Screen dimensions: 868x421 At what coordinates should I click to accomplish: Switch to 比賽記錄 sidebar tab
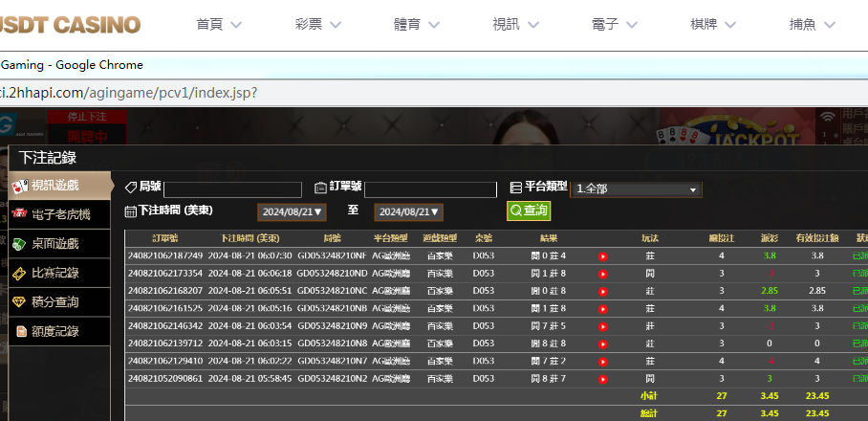pos(54,273)
